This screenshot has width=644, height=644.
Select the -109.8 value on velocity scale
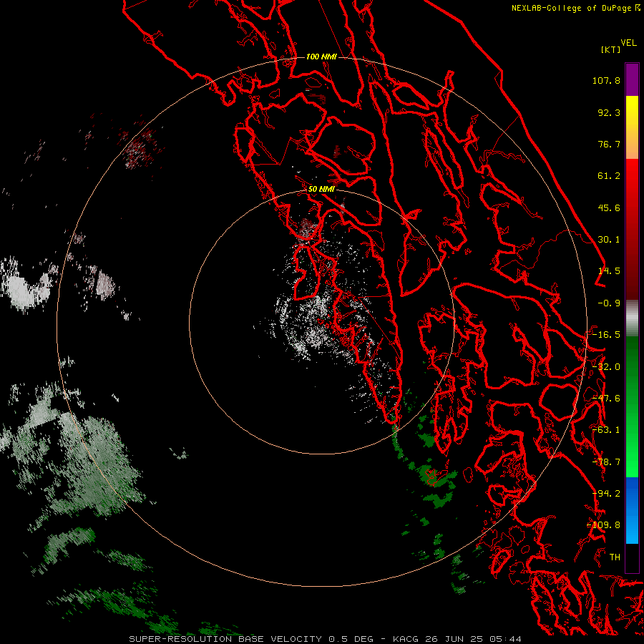coord(603,525)
